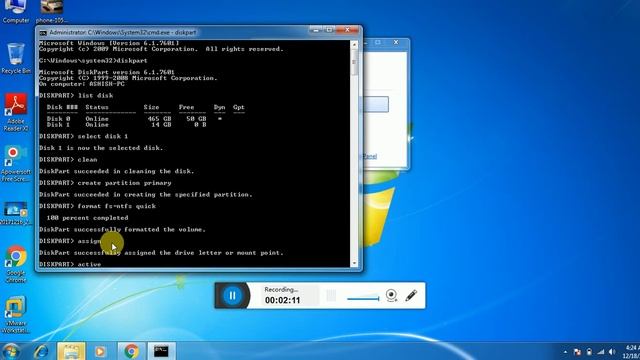
Task: Select the Command Prompt taskbar button
Action: tap(162, 351)
